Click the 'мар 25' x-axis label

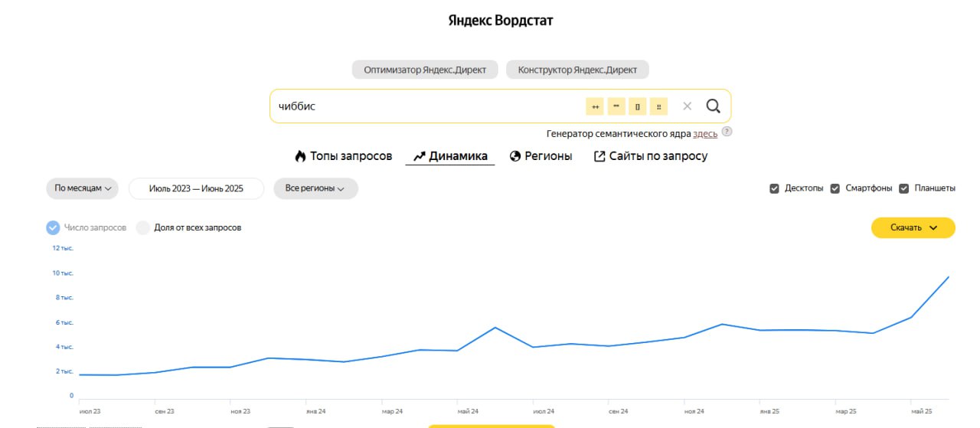(846, 412)
